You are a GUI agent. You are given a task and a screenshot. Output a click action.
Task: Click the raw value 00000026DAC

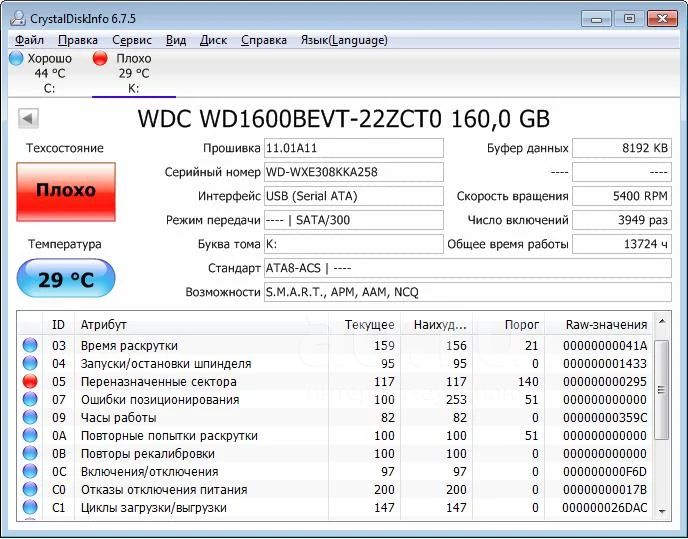(x=605, y=507)
